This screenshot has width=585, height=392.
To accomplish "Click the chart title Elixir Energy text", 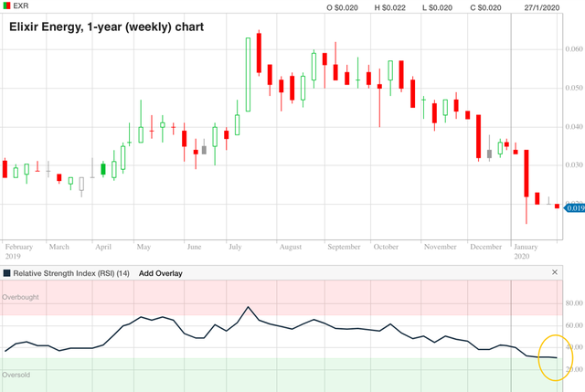I will (x=106, y=26).
